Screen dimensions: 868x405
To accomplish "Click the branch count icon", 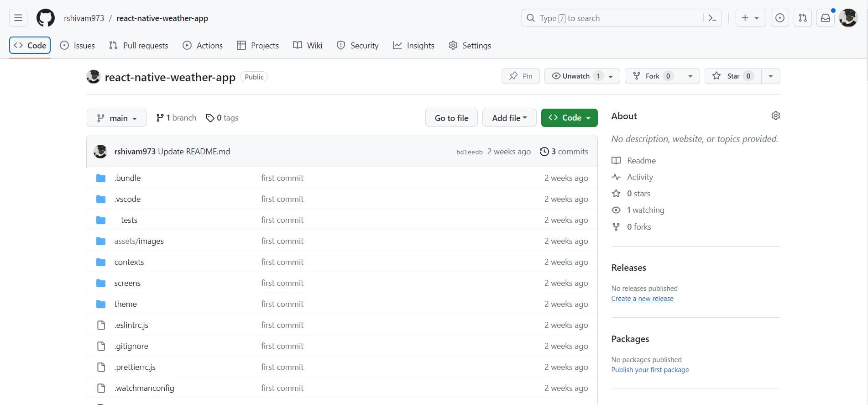I will click(x=160, y=118).
